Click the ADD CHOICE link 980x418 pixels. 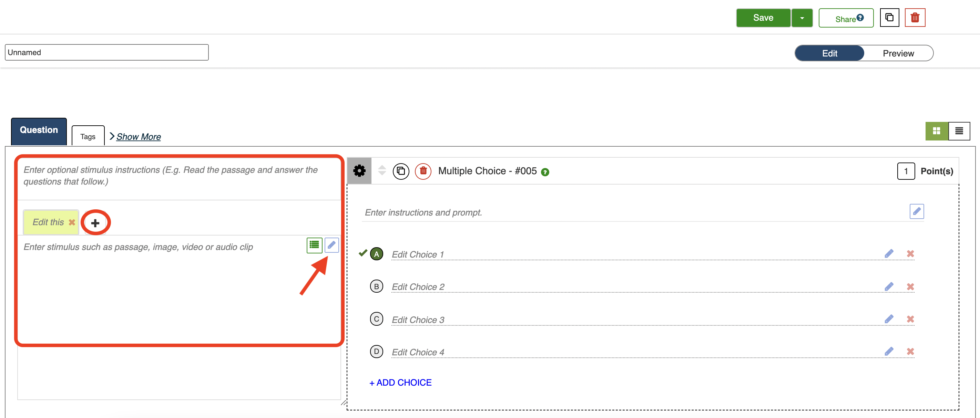coord(400,383)
